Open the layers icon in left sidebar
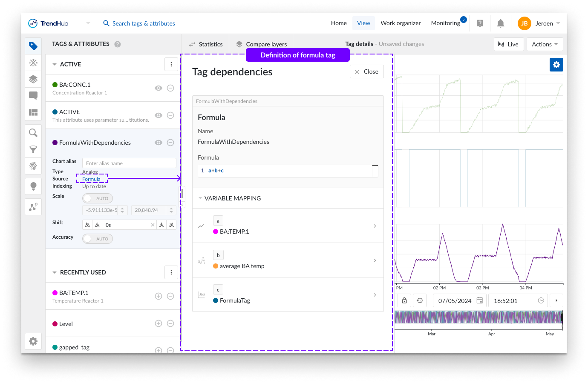Image resolution: width=588 pixels, height=383 pixels. [33, 79]
